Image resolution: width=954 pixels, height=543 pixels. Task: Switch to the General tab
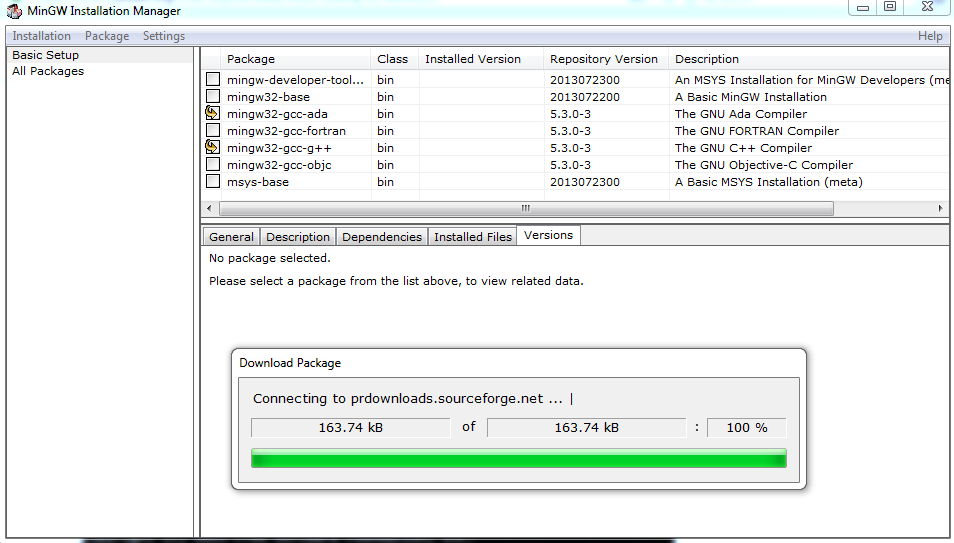tap(231, 237)
